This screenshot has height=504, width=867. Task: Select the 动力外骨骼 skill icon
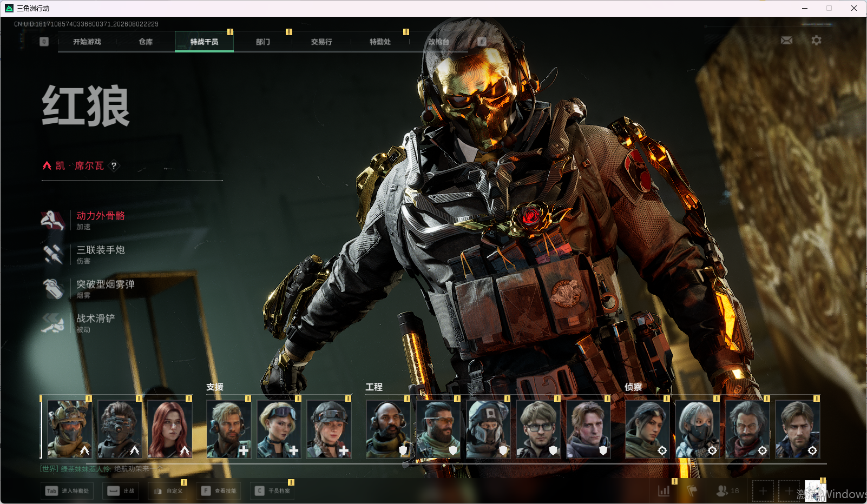click(x=53, y=220)
